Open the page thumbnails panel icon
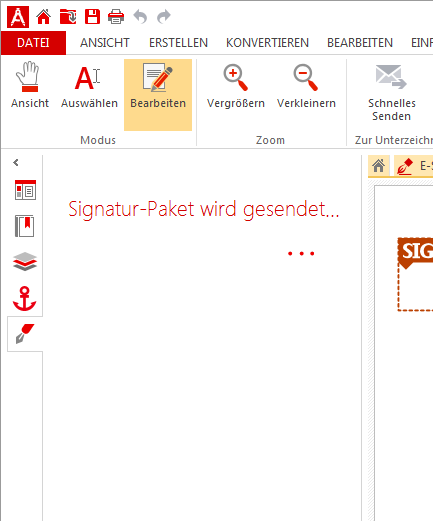 (x=25, y=190)
